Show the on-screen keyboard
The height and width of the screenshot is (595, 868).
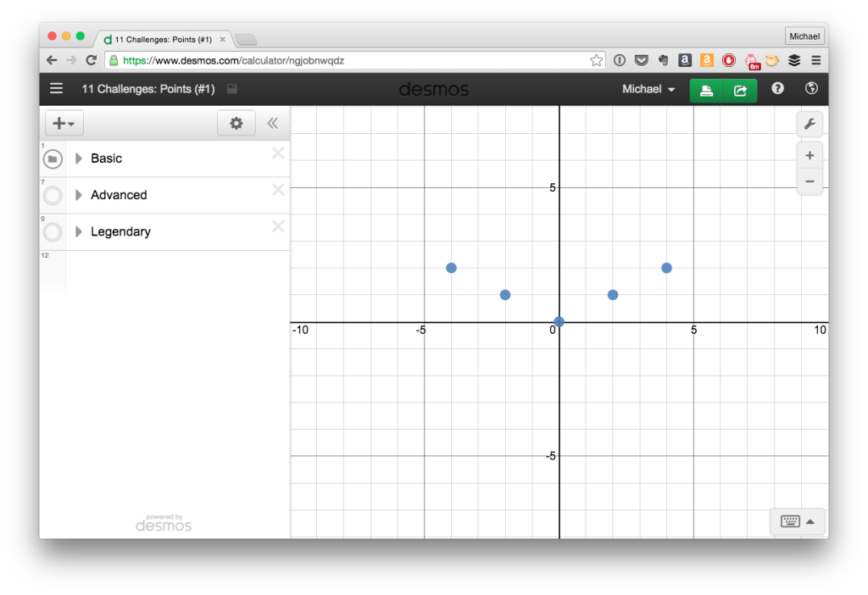click(x=797, y=521)
